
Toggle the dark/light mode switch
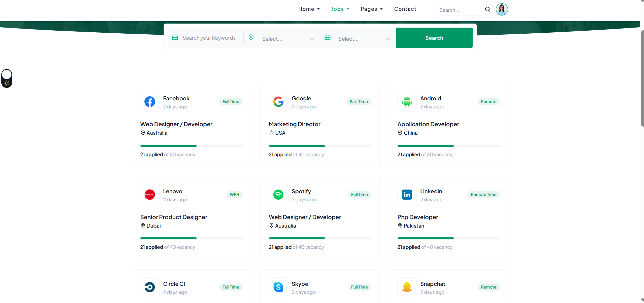coord(7,78)
